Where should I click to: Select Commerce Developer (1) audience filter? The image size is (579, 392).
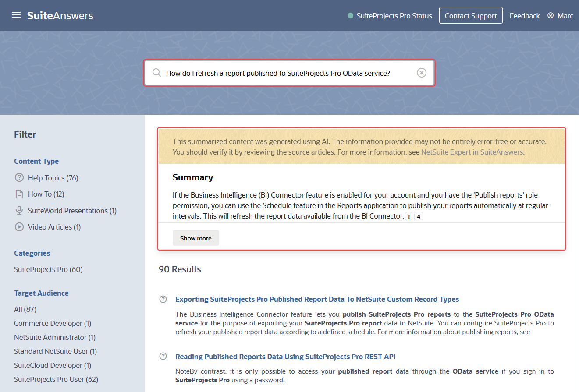coord(53,323)
